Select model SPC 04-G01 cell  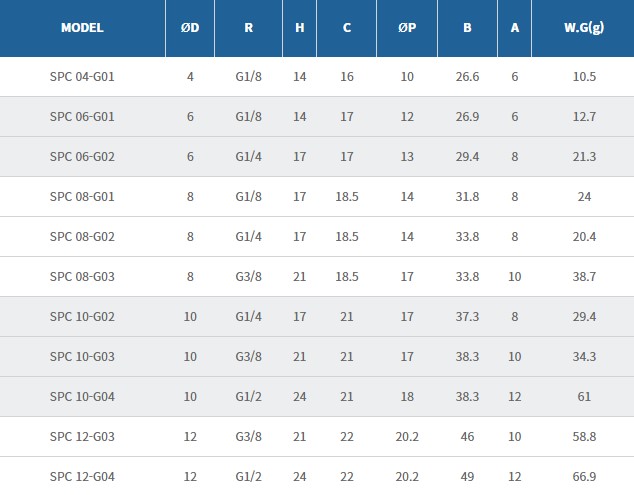tap(82, 76)
